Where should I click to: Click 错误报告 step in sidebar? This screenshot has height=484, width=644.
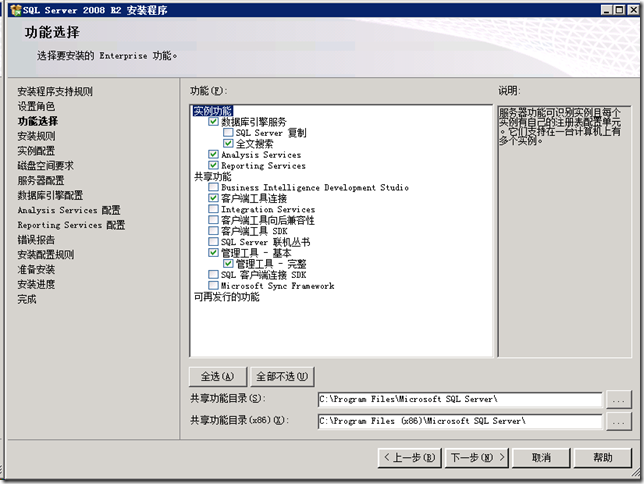36,240
